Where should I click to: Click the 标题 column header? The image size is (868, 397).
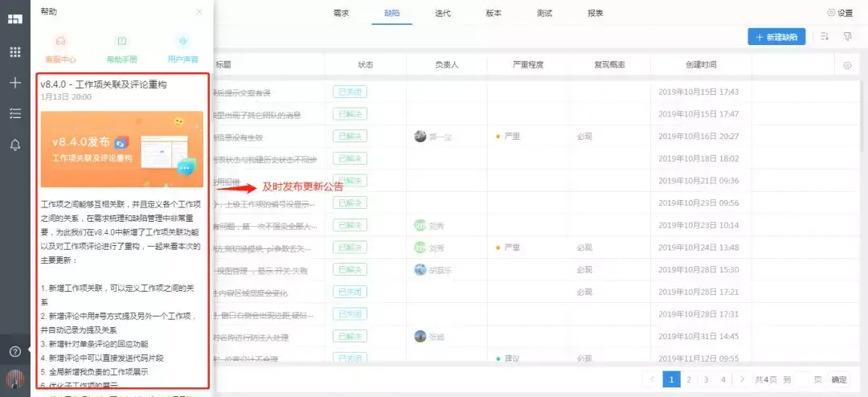point(223,65)
